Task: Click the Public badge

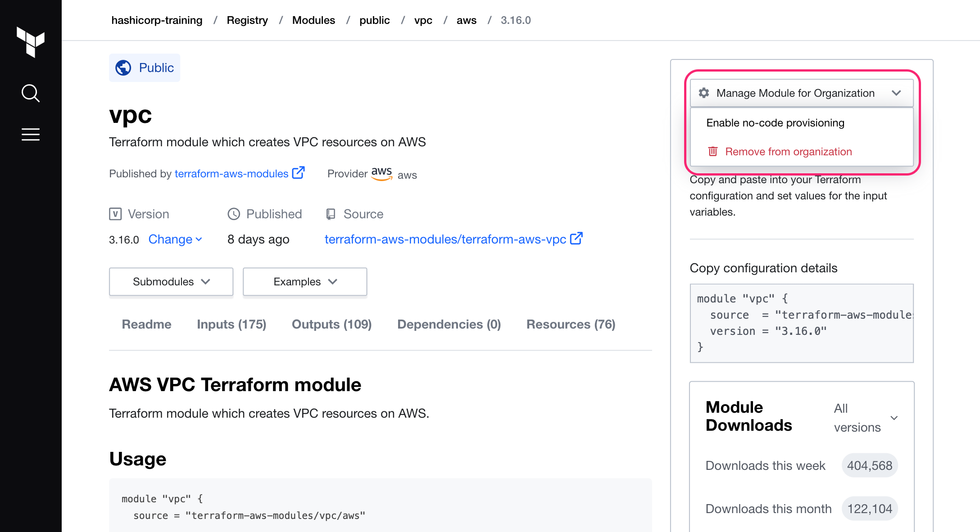Action: [x=145, y=68]
